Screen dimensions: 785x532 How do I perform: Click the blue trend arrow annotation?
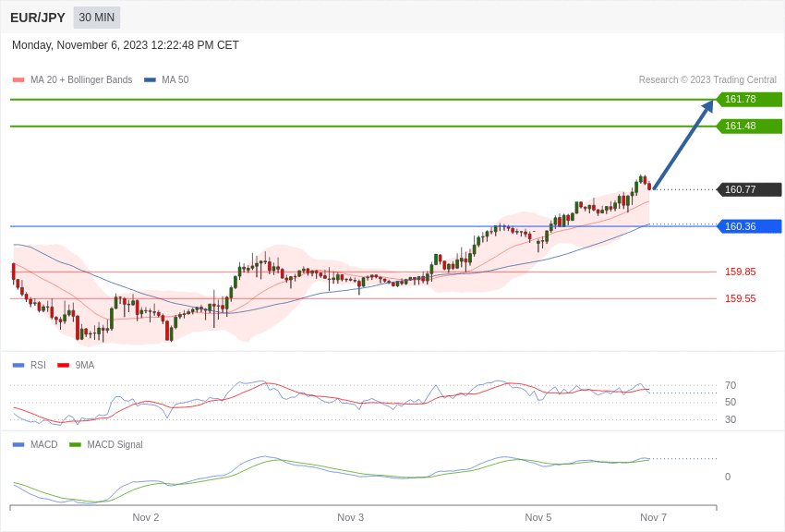[x=685, y=143]
